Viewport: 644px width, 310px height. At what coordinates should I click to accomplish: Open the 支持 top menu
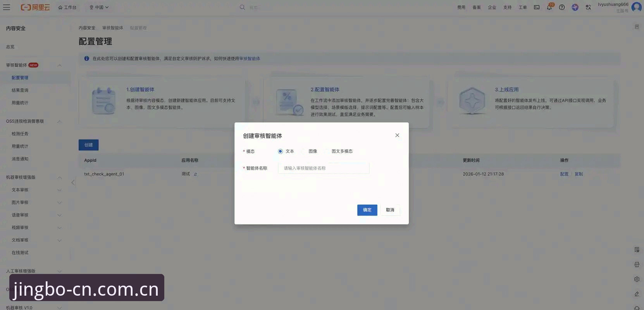click(x=507, y=7)
